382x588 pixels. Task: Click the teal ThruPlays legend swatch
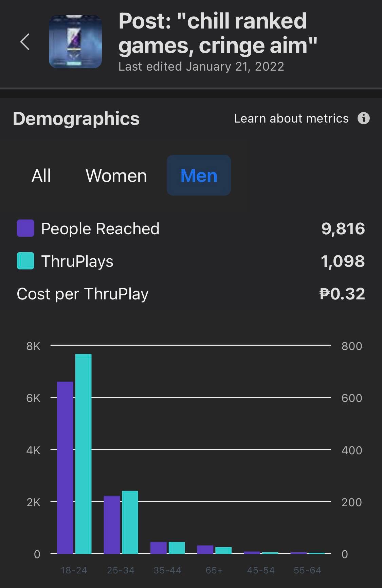click(x=25, y=261)
